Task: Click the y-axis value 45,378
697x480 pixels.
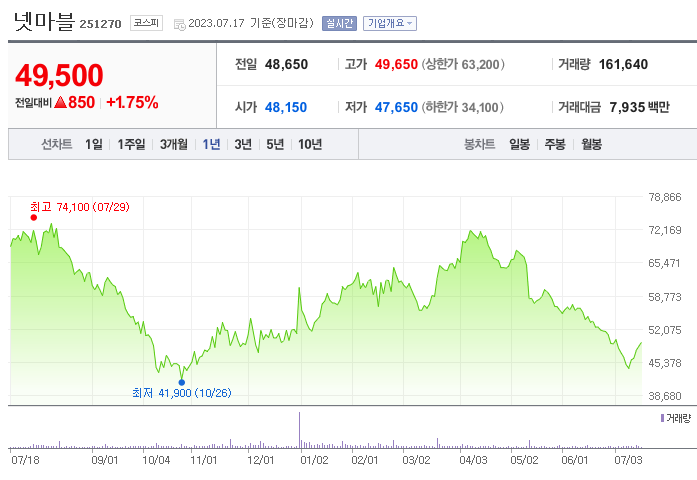Action: (x=665, y=363)
